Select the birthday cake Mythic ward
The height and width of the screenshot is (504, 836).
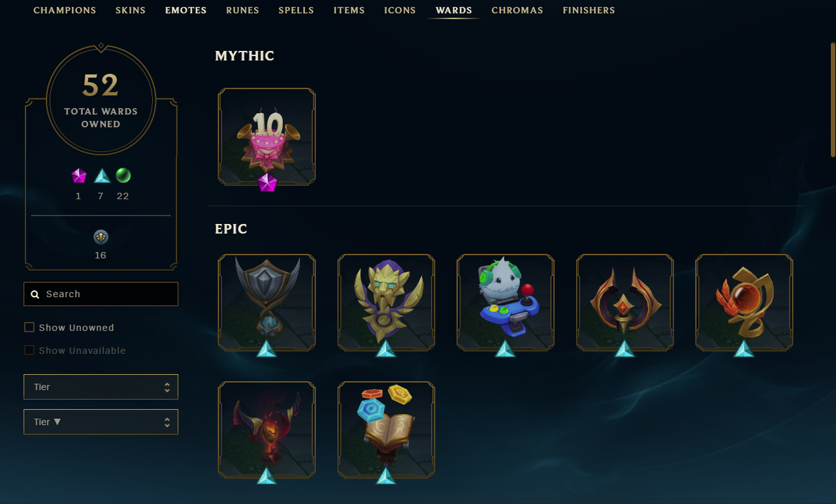coord(266,136)
